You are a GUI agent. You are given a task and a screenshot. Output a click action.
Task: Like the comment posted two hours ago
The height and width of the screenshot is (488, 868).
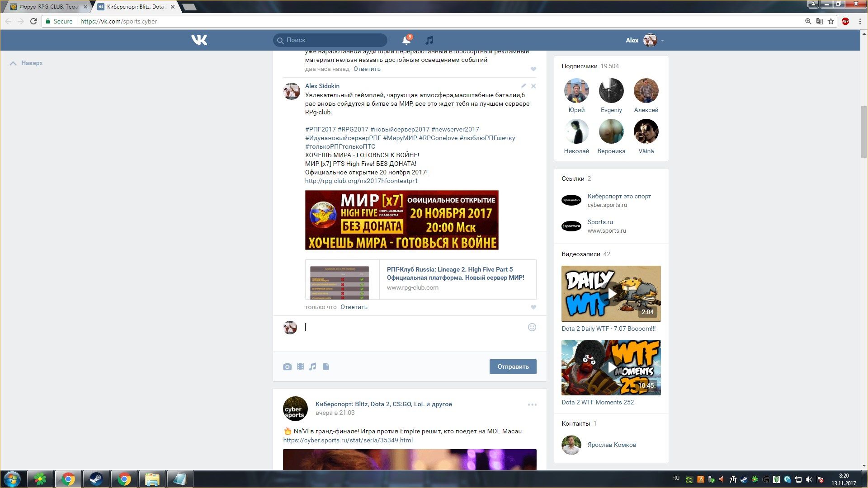point(533,69)
